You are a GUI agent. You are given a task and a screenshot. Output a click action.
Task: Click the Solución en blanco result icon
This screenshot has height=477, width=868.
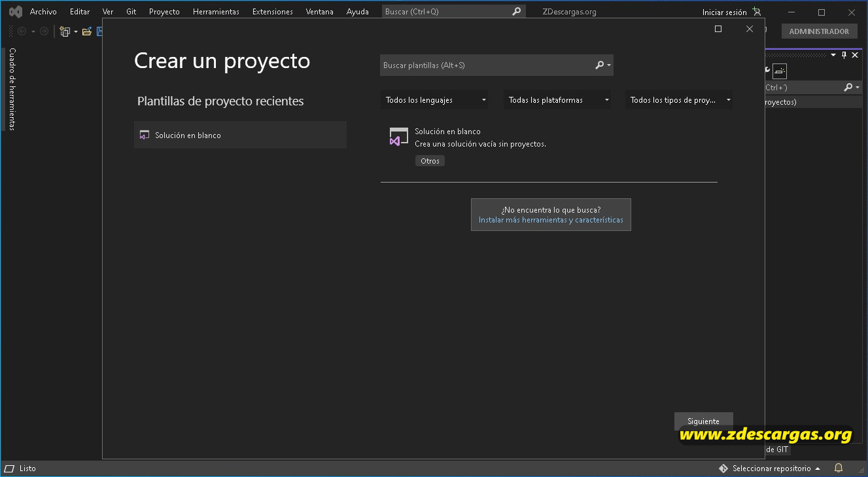[x=398, y=136]
